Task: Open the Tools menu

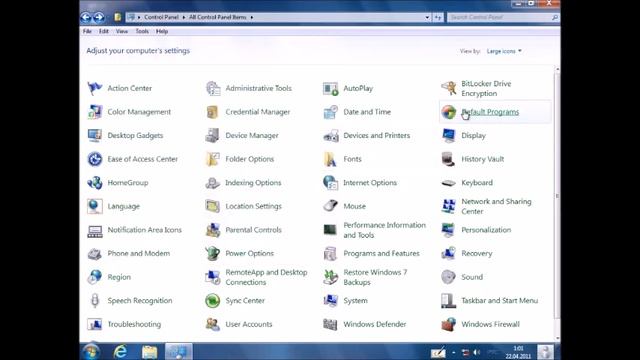Action: 142,31
